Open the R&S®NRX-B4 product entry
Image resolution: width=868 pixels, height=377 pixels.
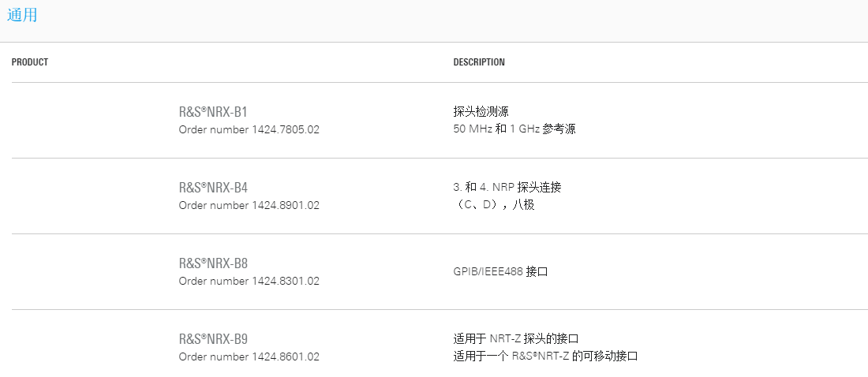tap(213, 188)
